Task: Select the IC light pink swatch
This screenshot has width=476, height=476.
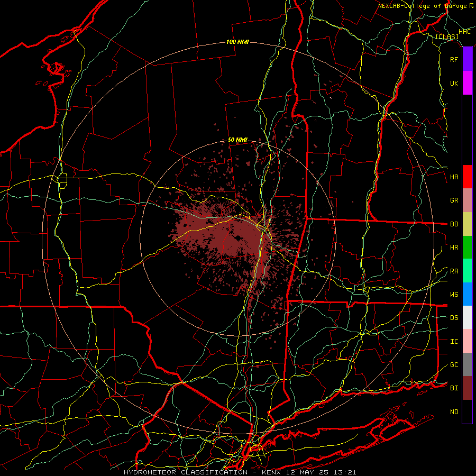Action: click(467, 341)
